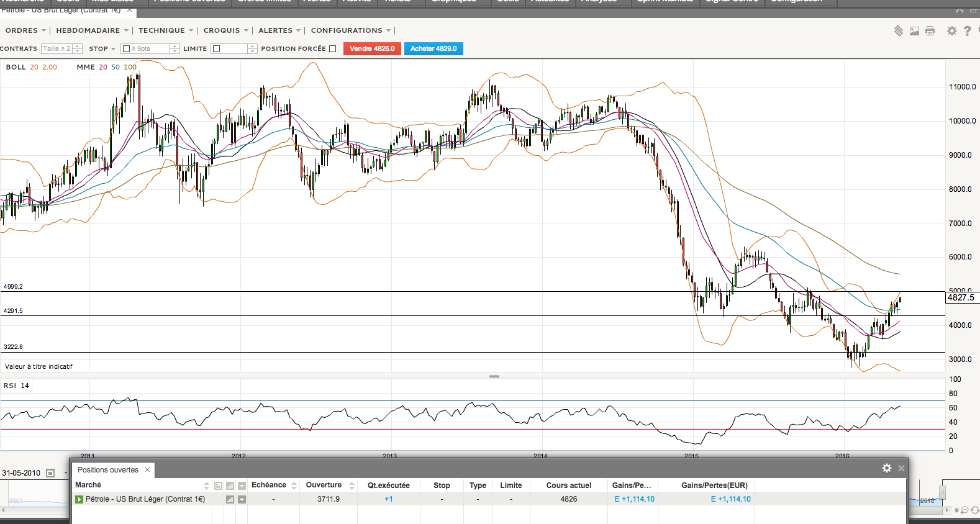The height and width of the screenshot is (524, 980).
Task: Click the price tag icon in chart toolbar
Action: click(x=898, y=31)
